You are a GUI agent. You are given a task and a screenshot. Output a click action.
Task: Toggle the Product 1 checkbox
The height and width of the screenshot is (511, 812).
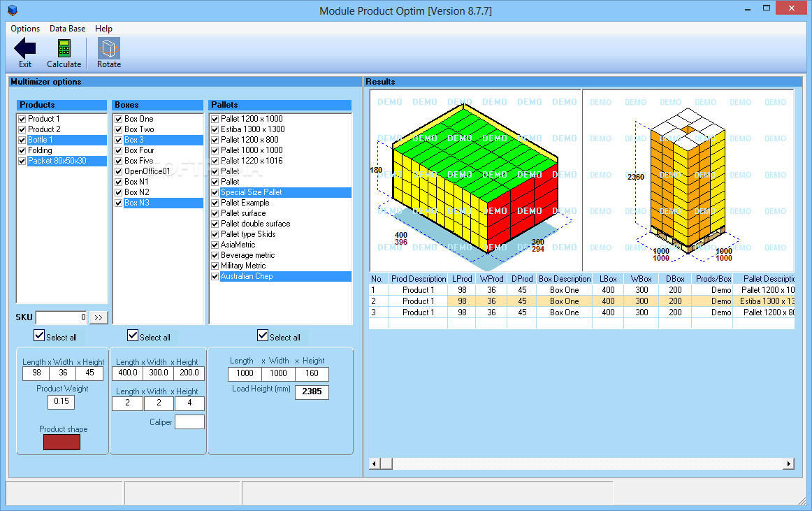click(22, 119)
